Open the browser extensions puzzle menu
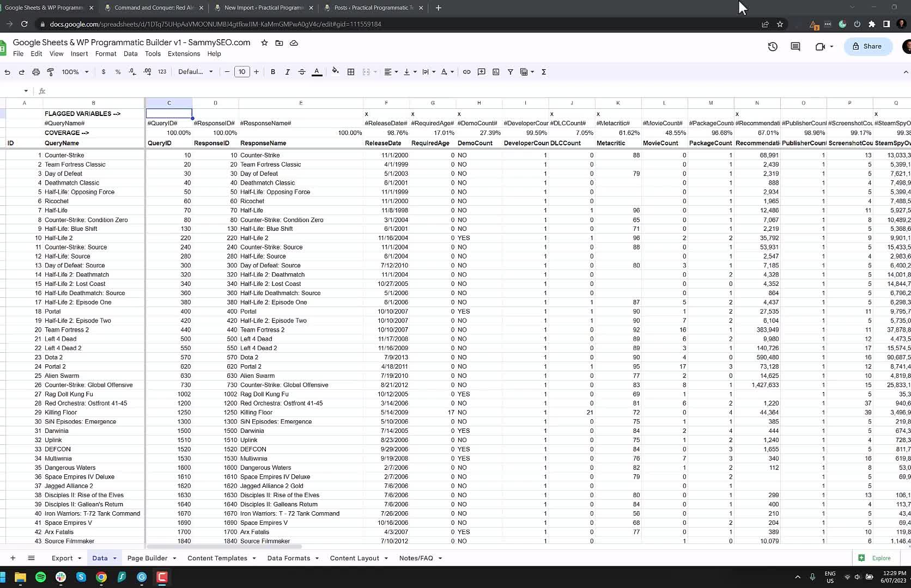Screen dimensions: 911x588 (x=872, y=24)
